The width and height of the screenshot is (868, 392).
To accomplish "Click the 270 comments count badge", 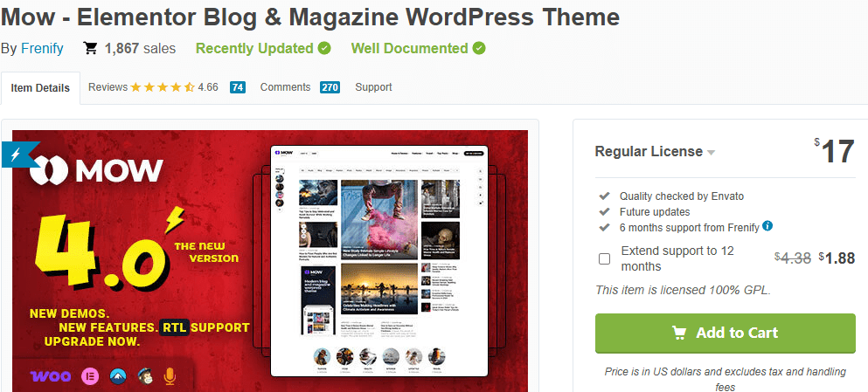I will (330, 87).
